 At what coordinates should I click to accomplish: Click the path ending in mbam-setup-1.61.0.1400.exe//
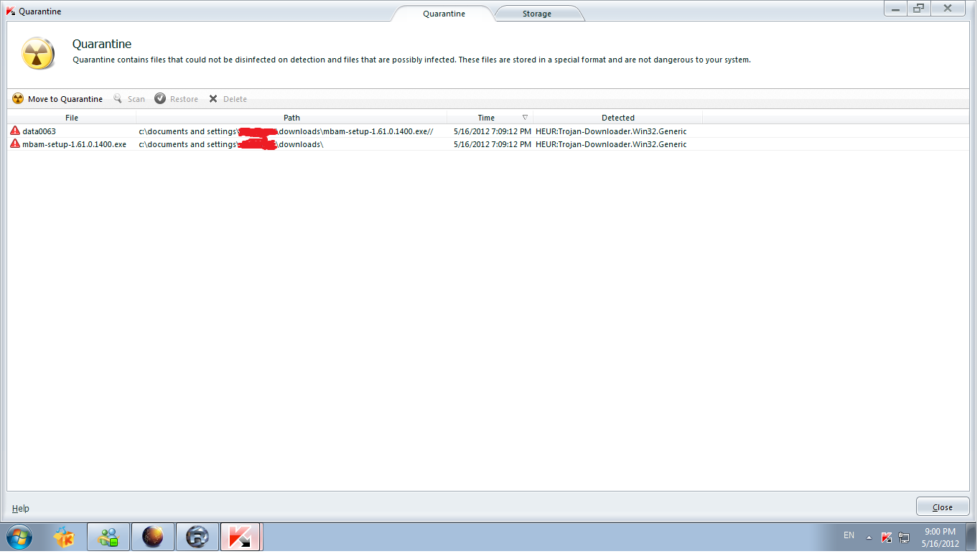point(286,131)
